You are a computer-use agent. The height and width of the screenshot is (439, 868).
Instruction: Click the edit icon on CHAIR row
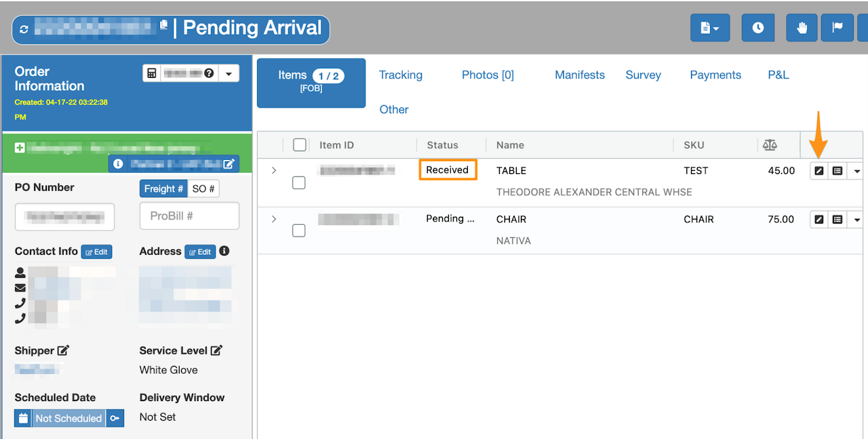tap(819, 219)
